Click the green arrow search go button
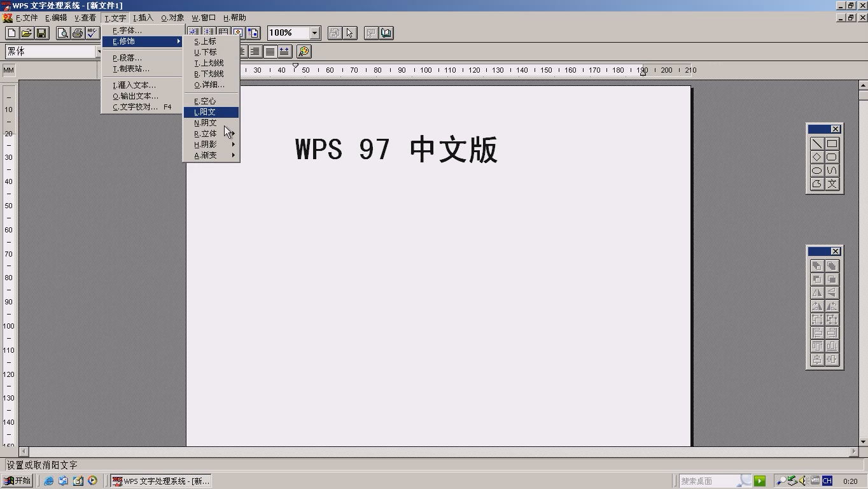The height and width of the screenshot is (489, 868). click(x=759, y=481)
